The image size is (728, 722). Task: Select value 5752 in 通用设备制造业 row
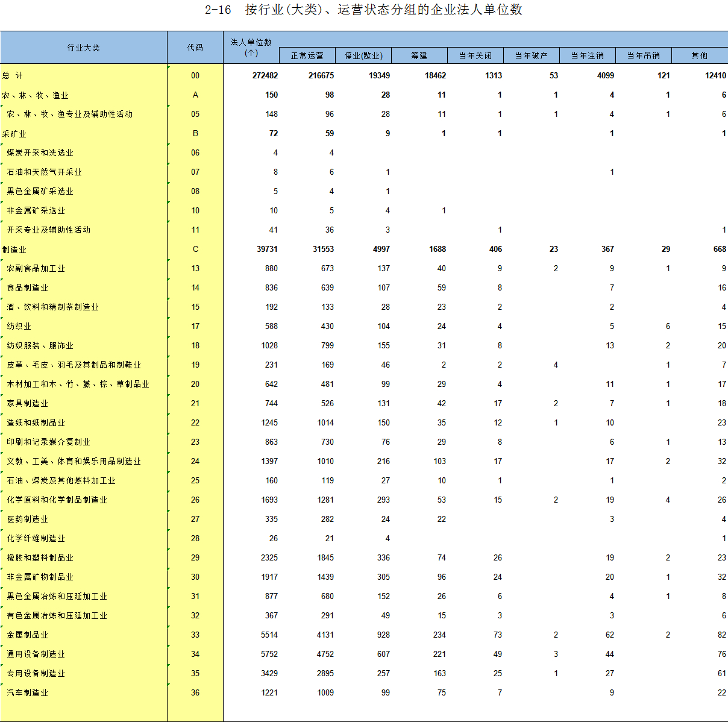coord(269,654)
